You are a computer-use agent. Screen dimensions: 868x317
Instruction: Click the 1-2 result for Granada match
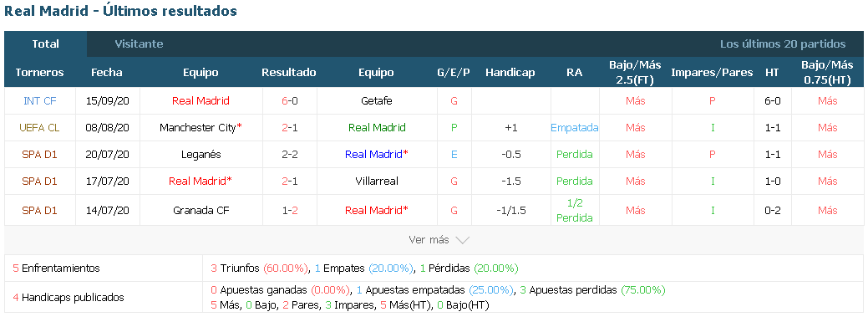[289, 210]
